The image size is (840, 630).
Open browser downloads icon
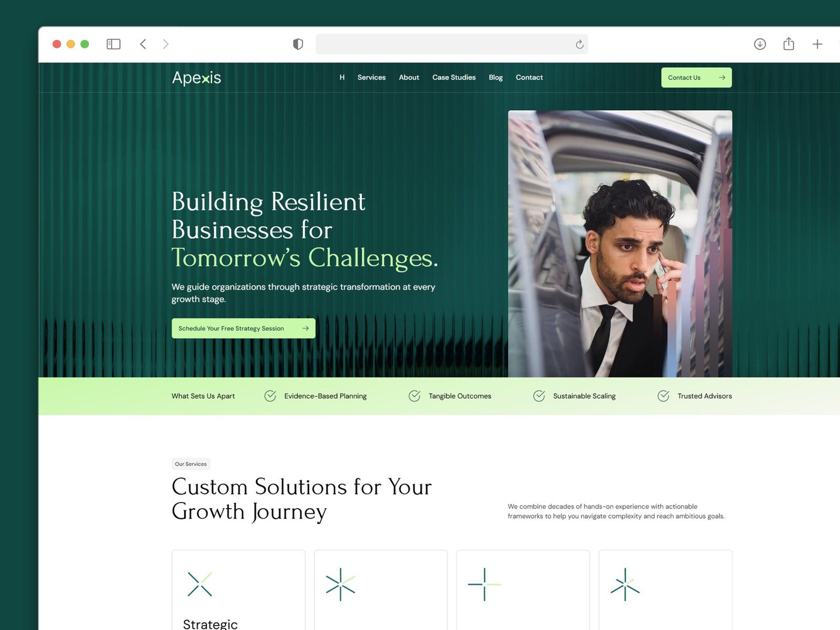(x=760, y=44)
